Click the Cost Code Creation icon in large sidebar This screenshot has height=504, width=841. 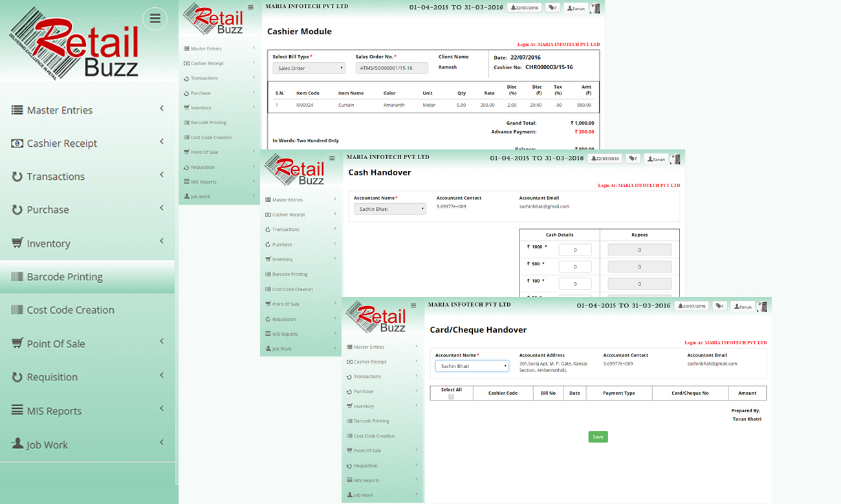click(17, 309)
